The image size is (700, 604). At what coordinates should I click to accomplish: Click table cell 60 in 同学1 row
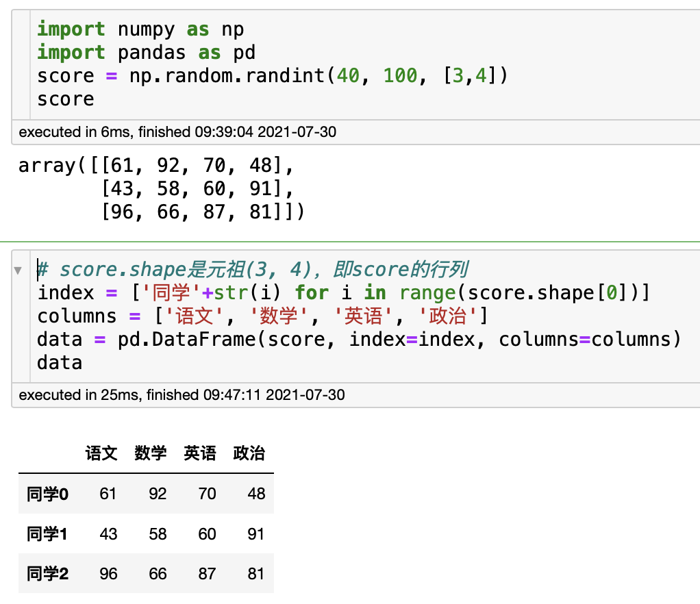tap(207, 534)
